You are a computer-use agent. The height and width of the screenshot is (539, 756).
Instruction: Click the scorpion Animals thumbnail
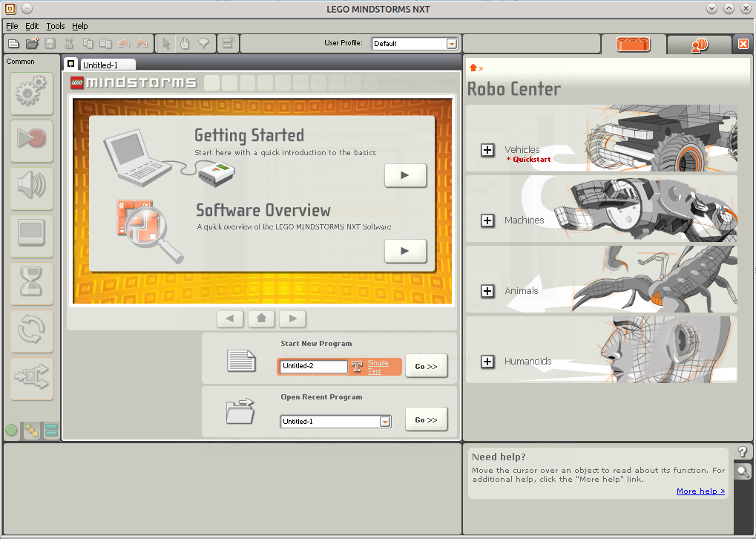[655, 279]
